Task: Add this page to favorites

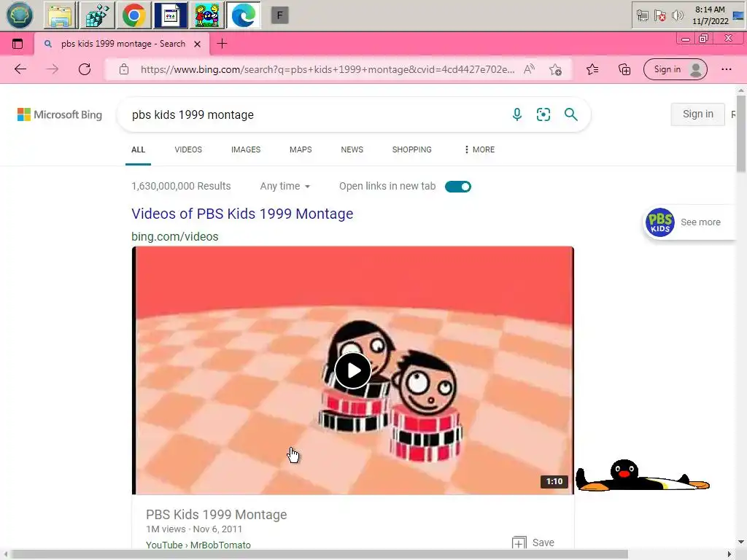Action: coord(555,69)
